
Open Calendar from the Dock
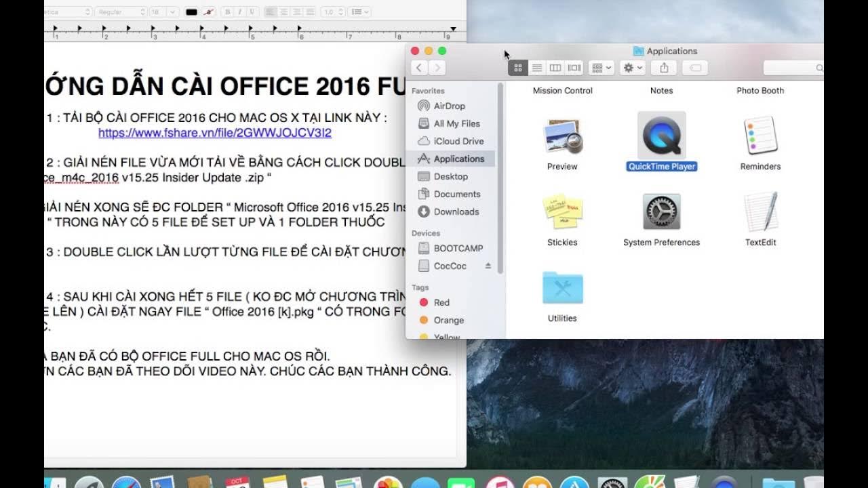[x=238, y=482]
